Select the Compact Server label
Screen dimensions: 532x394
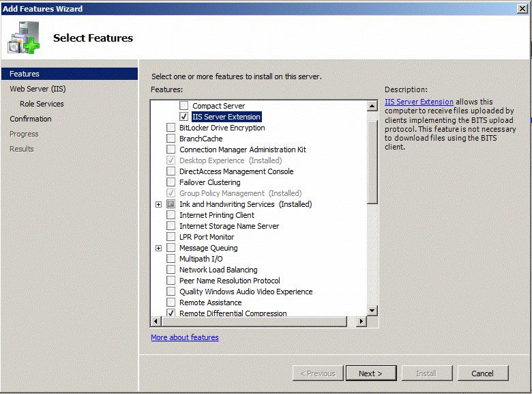(218, 106)
